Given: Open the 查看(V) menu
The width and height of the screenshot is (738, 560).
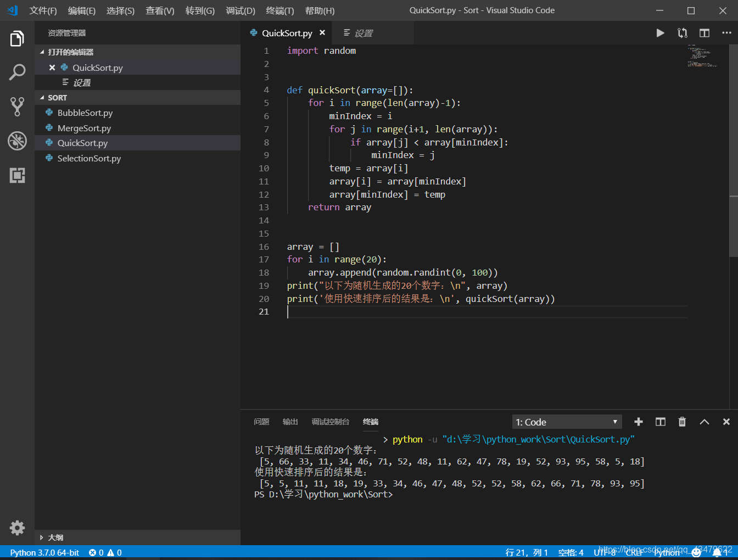Looking at the screenshot, I should coord(160,10).
